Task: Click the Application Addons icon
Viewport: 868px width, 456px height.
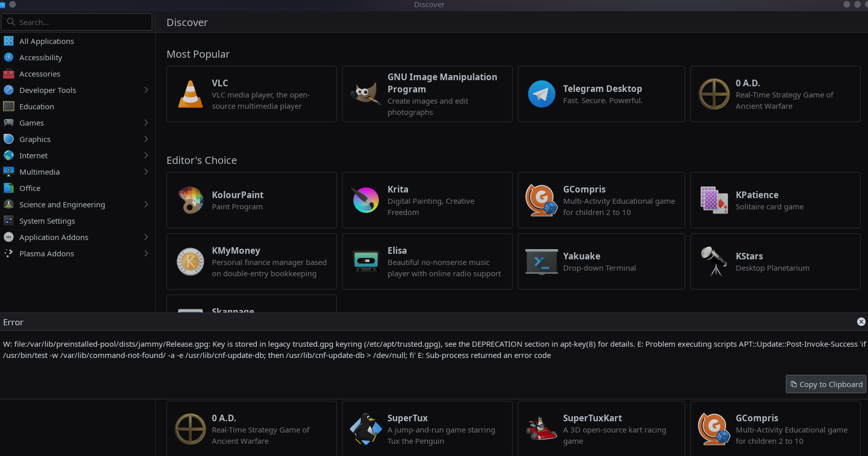Action: tap(9, 237)
